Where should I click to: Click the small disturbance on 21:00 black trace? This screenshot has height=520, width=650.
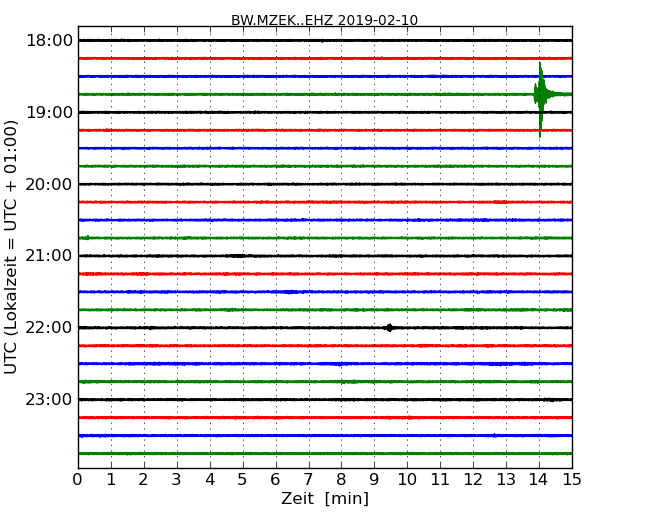coord(236,256)
